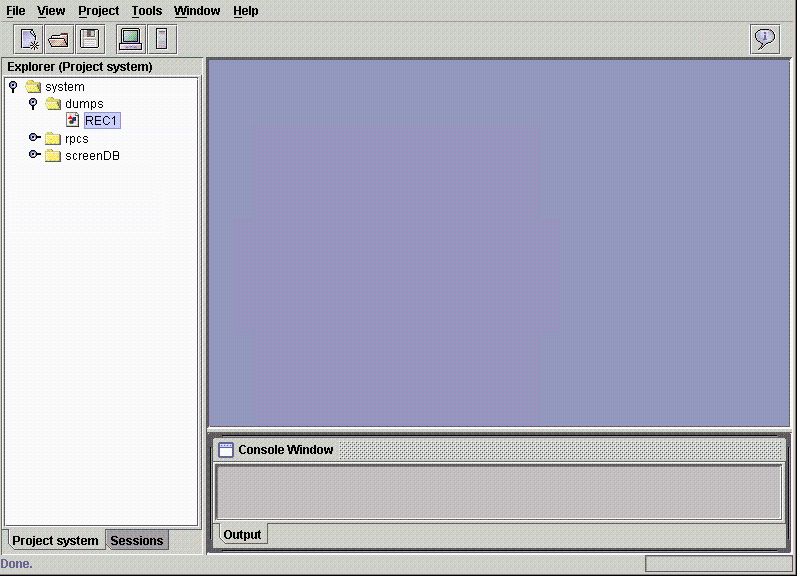
Task: Collapse the system tree node
Action: click(x=13, y=87)
